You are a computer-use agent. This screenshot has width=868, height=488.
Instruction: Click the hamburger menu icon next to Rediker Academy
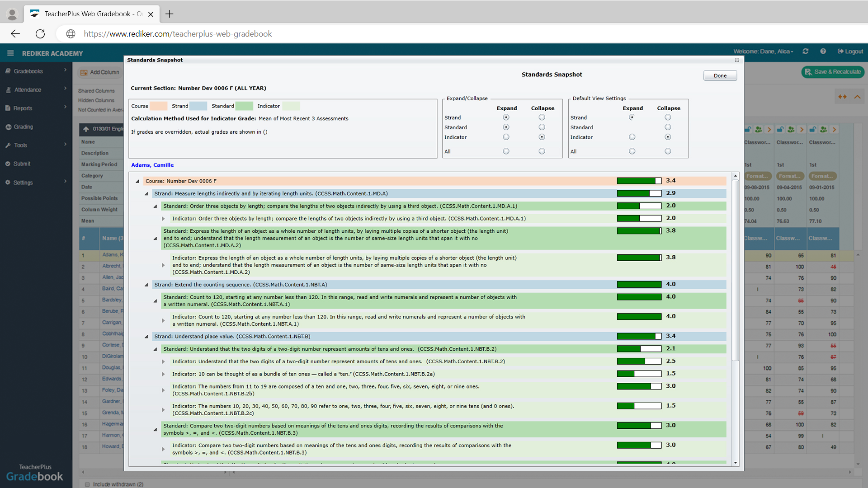coord(10,53)
